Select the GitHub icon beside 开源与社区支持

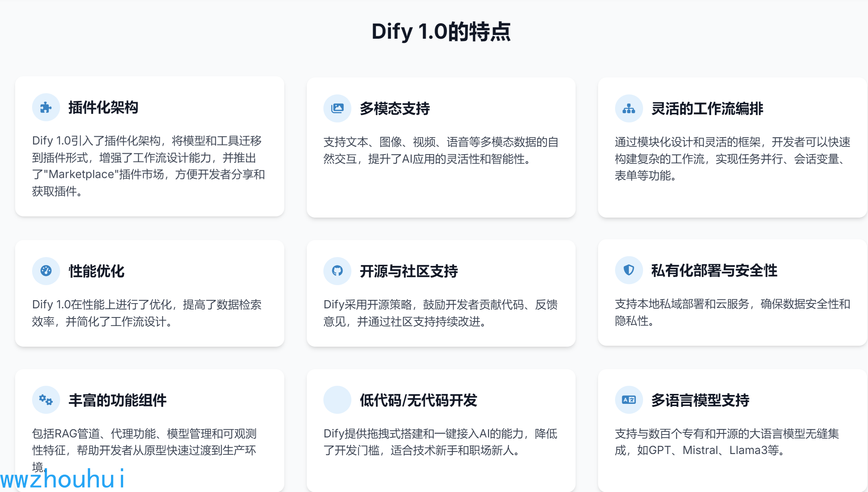pos(337,271)
